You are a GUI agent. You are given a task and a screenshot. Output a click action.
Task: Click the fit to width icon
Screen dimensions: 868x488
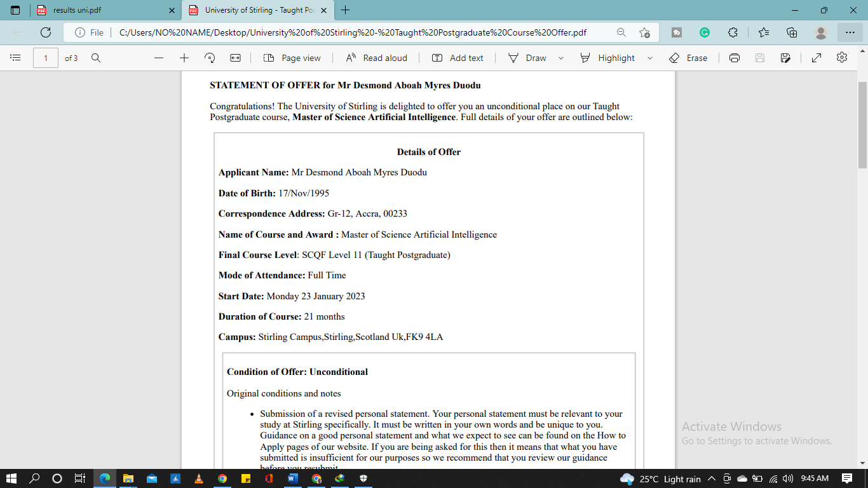pos(235,58)
